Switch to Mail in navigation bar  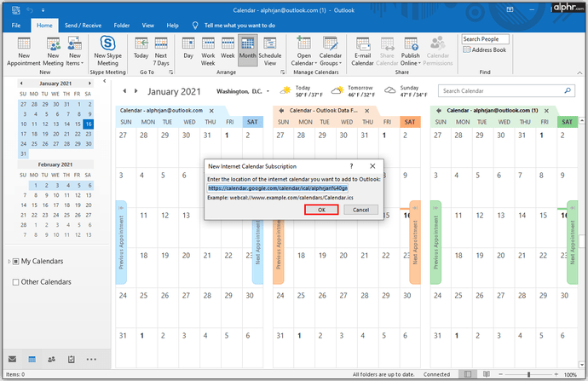(13, 359)
